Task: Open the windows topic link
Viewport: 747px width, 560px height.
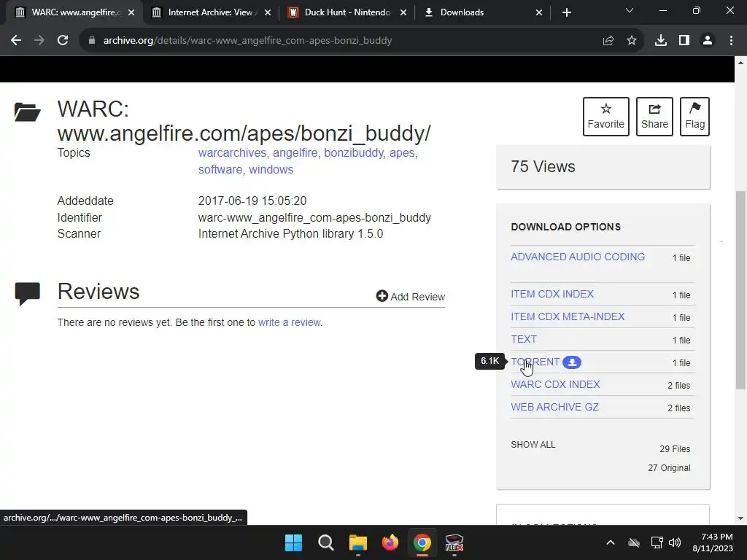Action: coord(271,169)
